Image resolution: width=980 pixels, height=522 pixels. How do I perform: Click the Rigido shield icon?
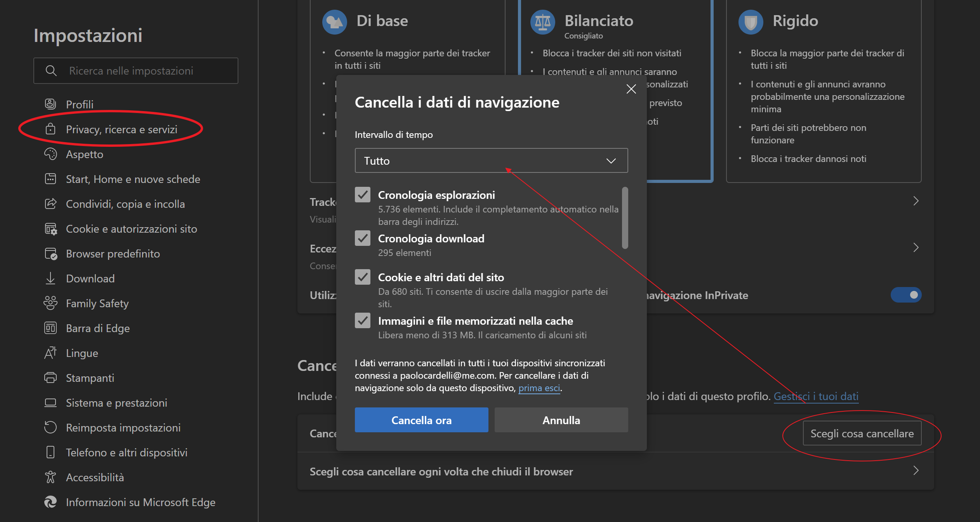pyautogui.click(x=751, y=22)
